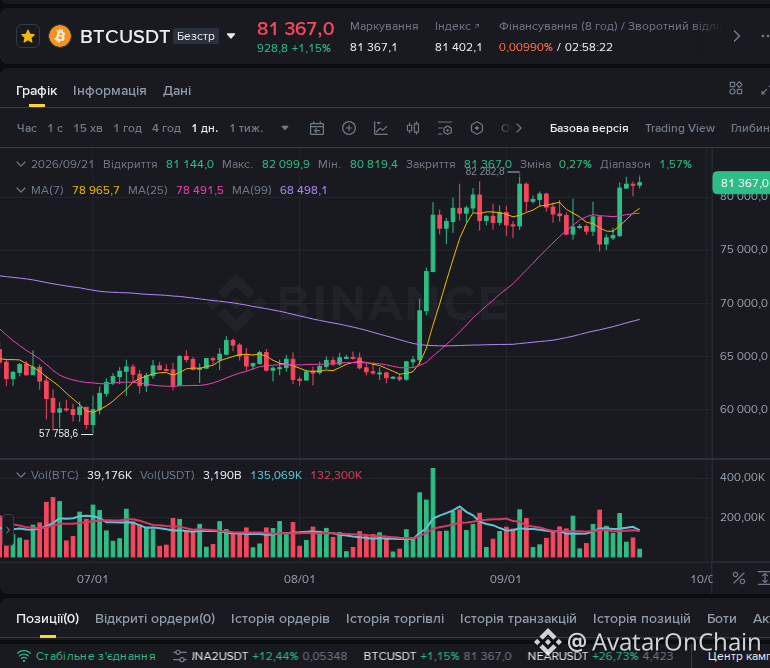Show more toolbar tools right arrow
The height and width of the screenshot is (668, 770).
tap(519, 128)
